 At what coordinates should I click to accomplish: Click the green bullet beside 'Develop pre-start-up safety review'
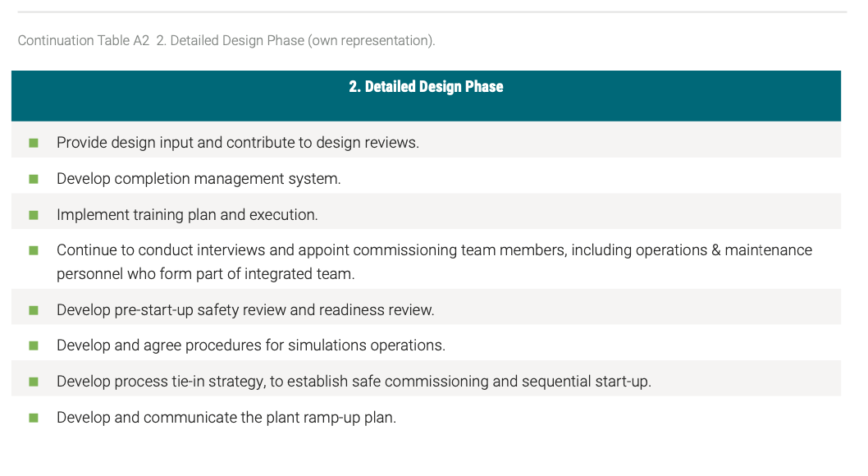[34, 310]
